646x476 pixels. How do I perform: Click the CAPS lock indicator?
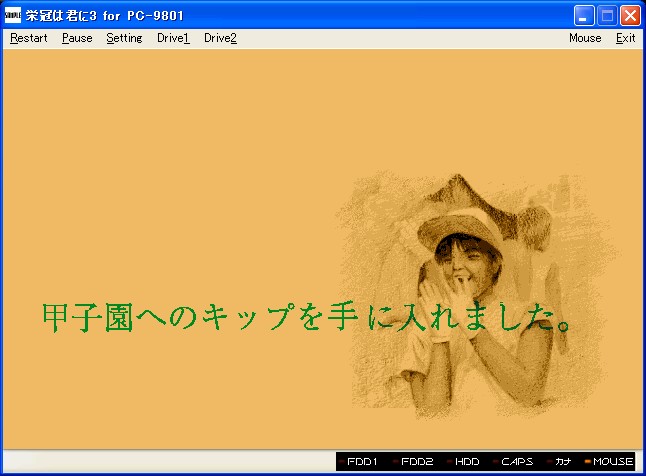click(x=516, y=462)
